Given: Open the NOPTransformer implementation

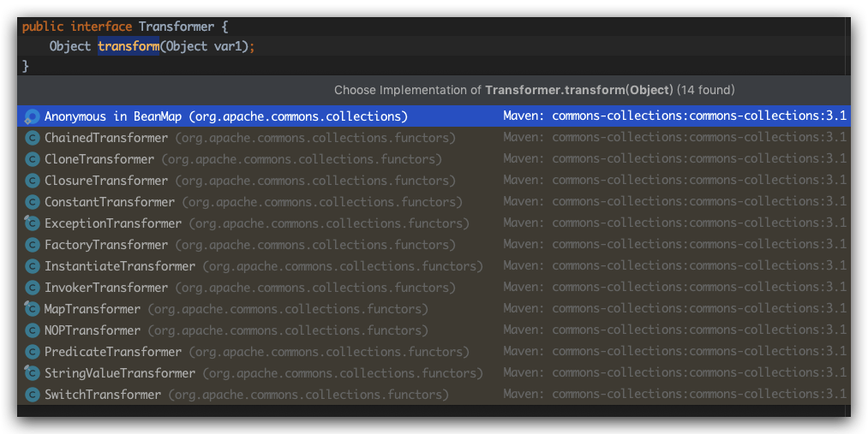Looking at the screenshot, I should click(x=93, y=330).
